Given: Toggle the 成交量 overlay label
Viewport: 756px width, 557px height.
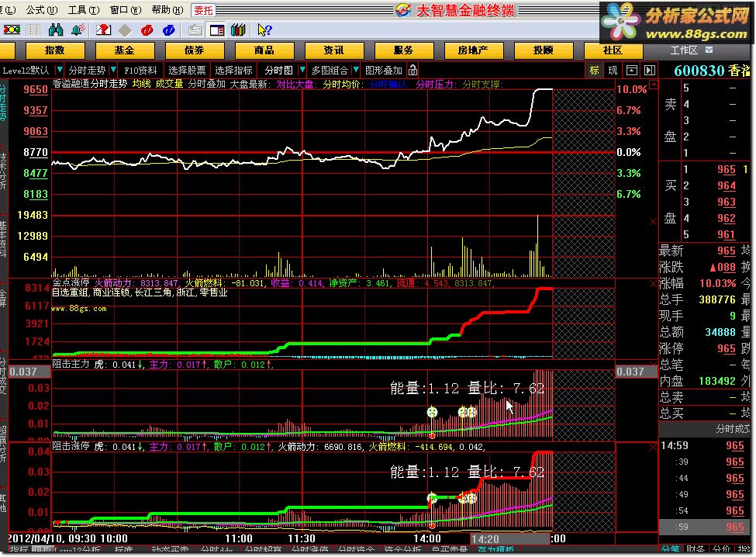Looking at the screenshot, I should click(x=169, y=84).
